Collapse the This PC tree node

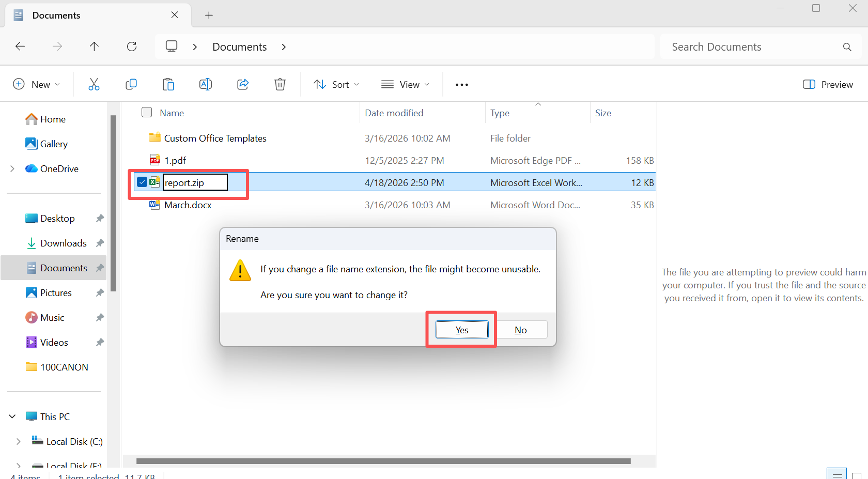12,416
